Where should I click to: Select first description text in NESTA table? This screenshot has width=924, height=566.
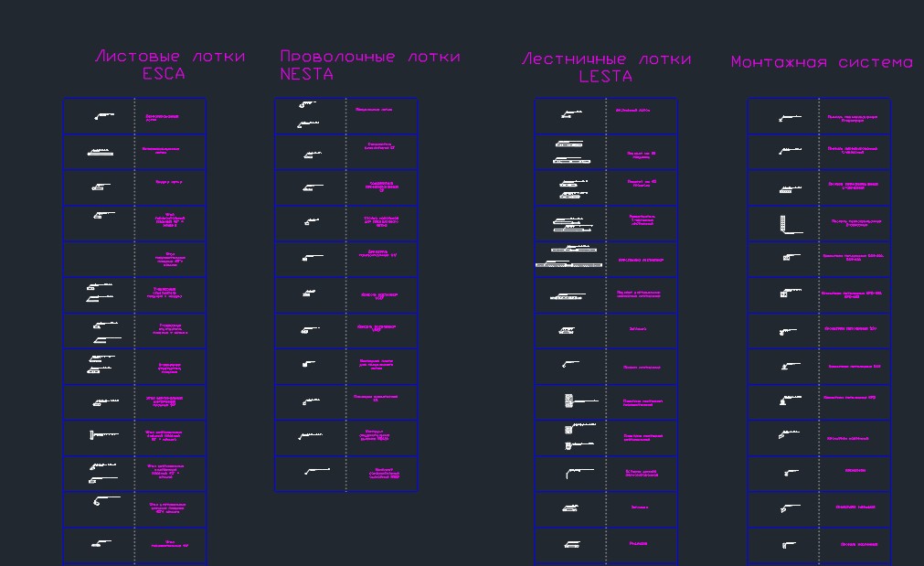pos(374,110)
